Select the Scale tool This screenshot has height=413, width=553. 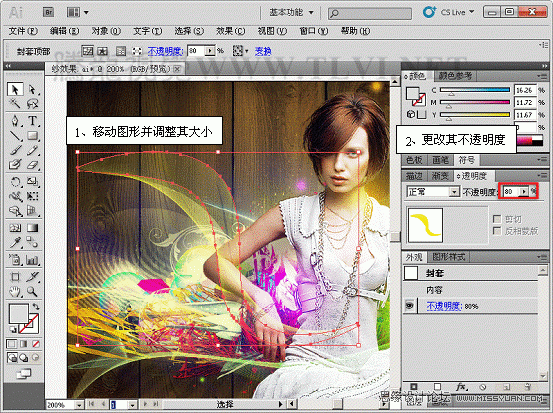coord(32,182)
